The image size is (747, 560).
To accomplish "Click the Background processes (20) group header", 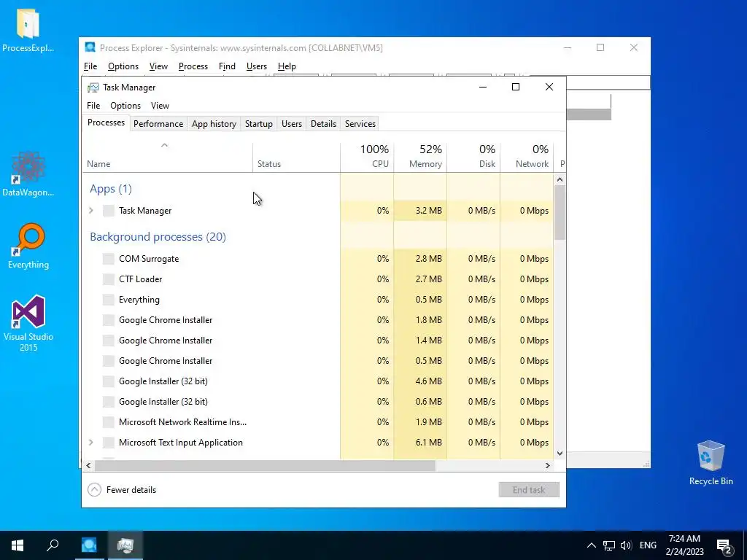I will [158, 237].
